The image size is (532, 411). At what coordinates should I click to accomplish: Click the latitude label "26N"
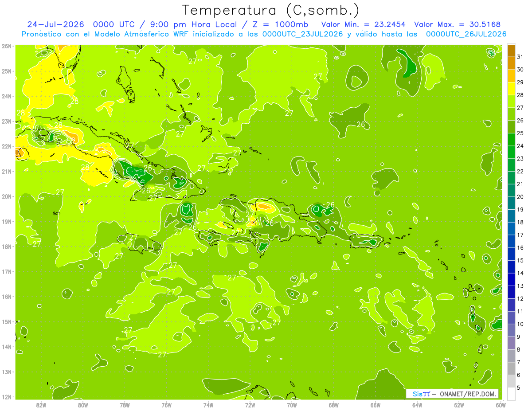pos(7,46)
